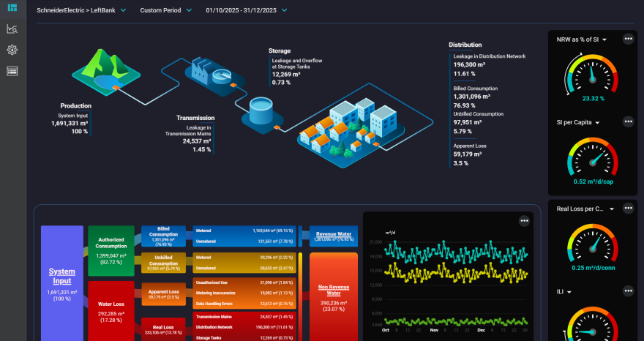Click the Unauthorized Use row
This screenshot has height=341, width=644.
pos(244,282)
